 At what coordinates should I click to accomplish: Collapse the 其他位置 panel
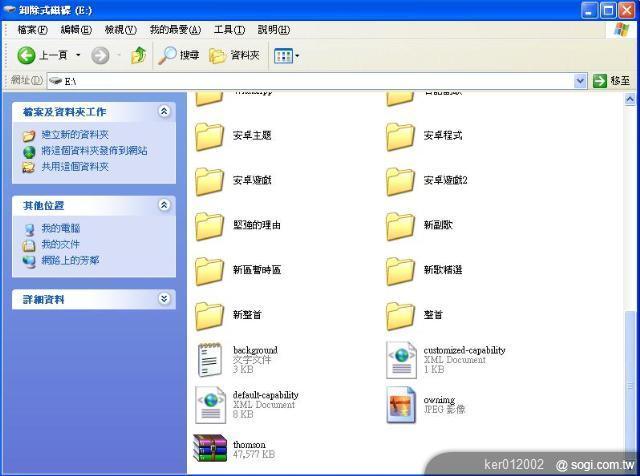point(164,205)
